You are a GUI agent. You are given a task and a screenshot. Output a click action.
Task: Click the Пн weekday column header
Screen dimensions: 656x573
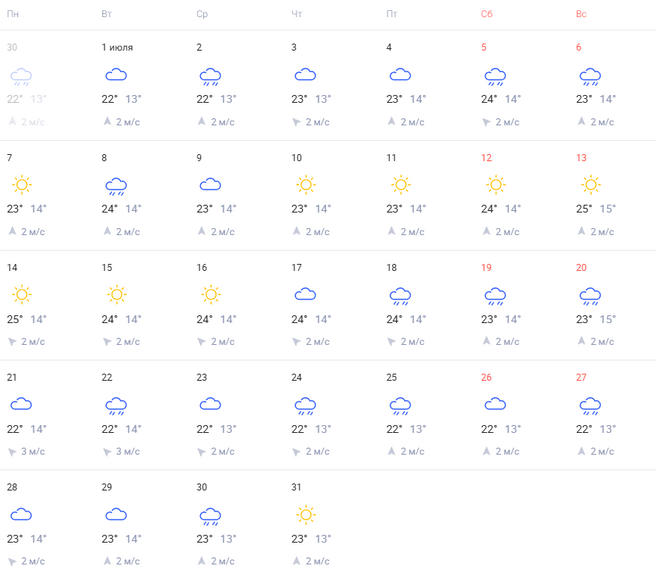(12, 13)
